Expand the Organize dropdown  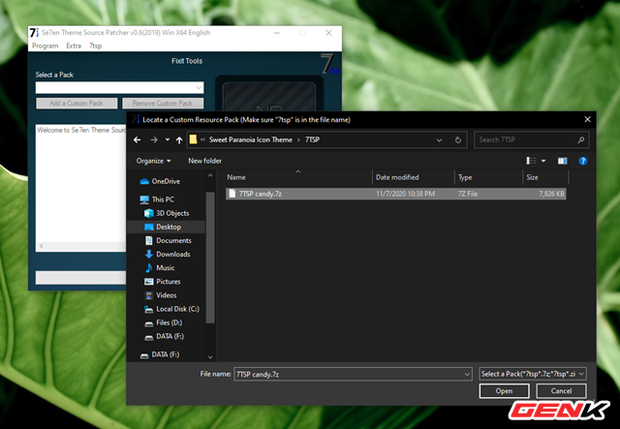tap(153, 160)
